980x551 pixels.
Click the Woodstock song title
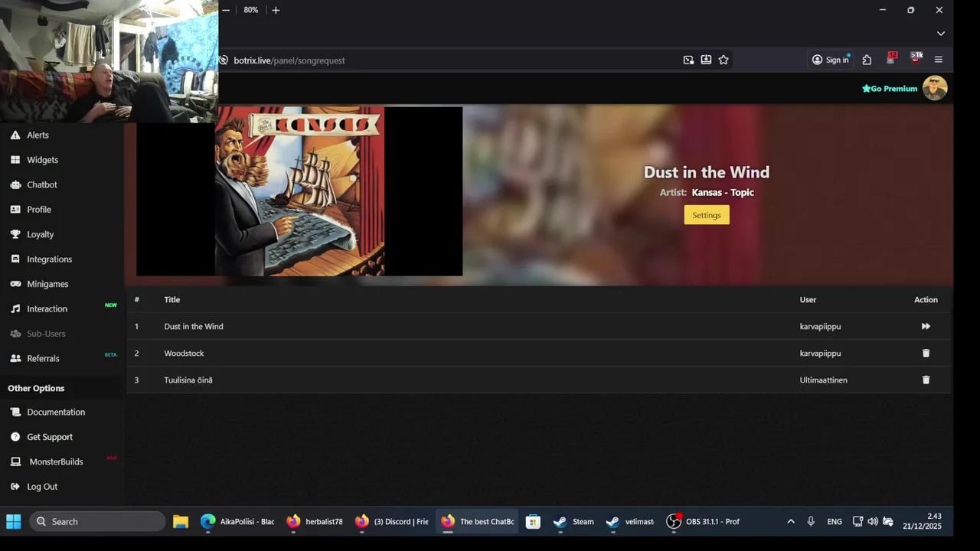[184, 353]
